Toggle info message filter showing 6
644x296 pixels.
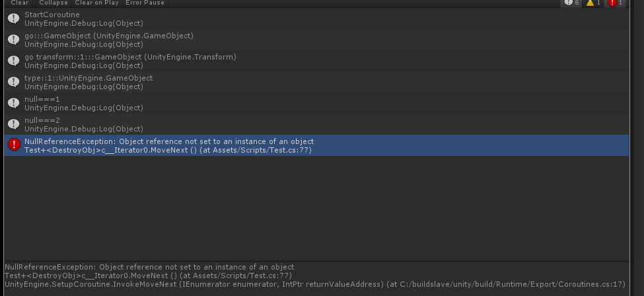[571, 3]
